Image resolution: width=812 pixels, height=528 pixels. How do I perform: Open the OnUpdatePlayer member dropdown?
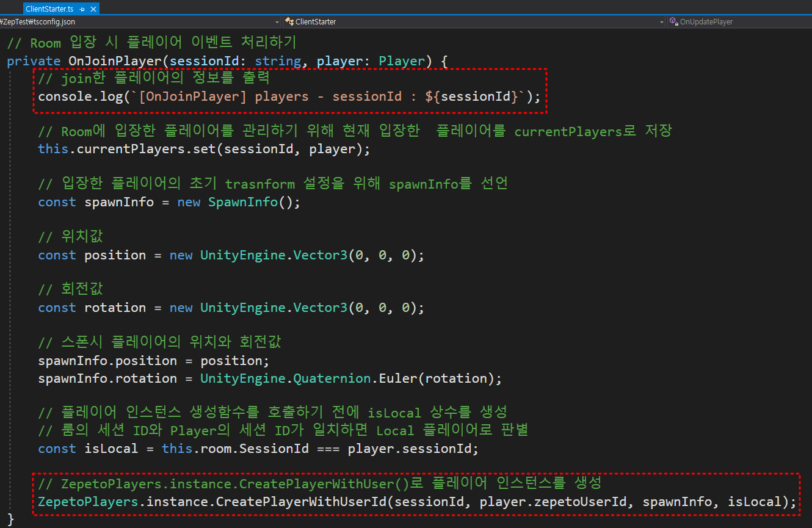coord(739,21)
